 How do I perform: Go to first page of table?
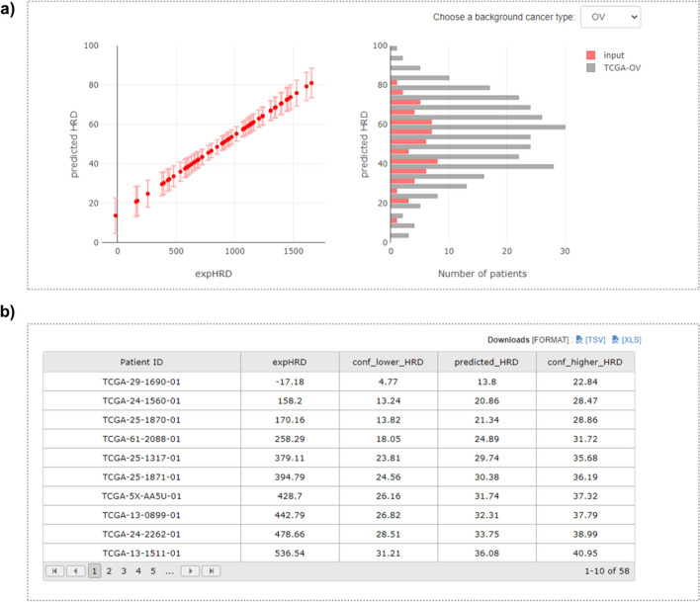click(55, 571)
